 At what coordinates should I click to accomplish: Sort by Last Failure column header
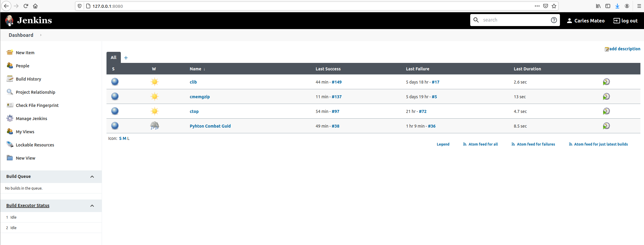(x=417, y=69)
